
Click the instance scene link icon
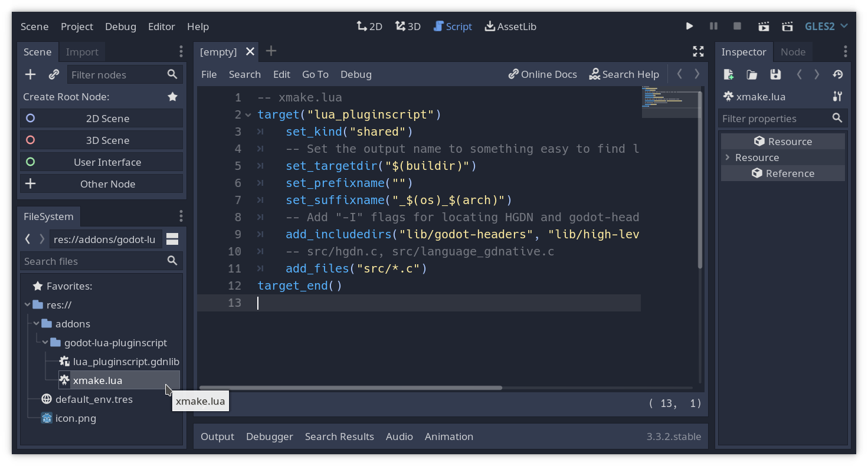(x=54, y=74)
